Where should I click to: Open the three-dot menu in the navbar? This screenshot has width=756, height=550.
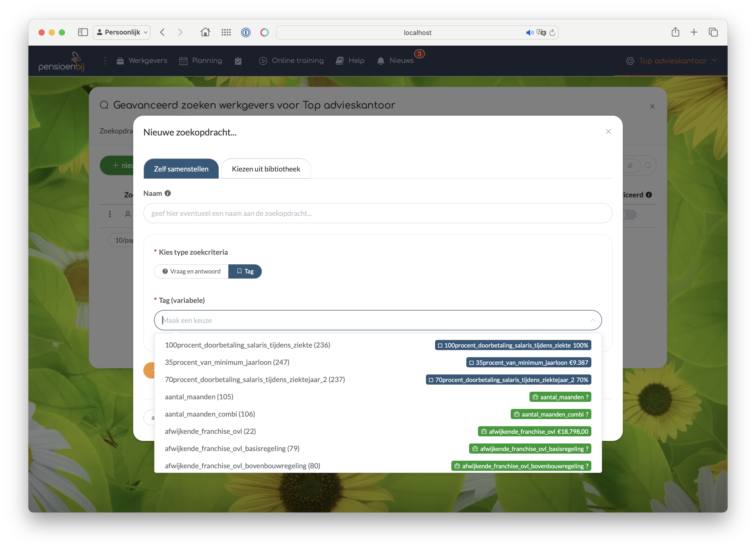[105, 61]
